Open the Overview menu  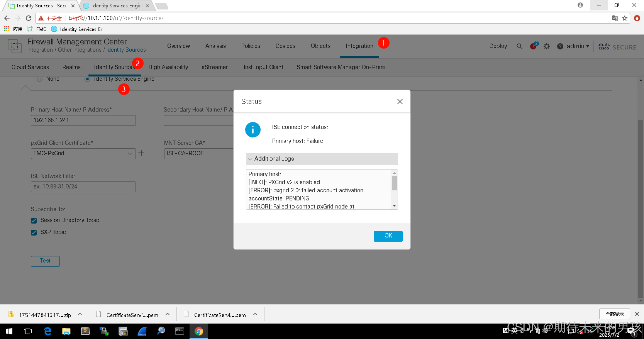pos(178,46)
